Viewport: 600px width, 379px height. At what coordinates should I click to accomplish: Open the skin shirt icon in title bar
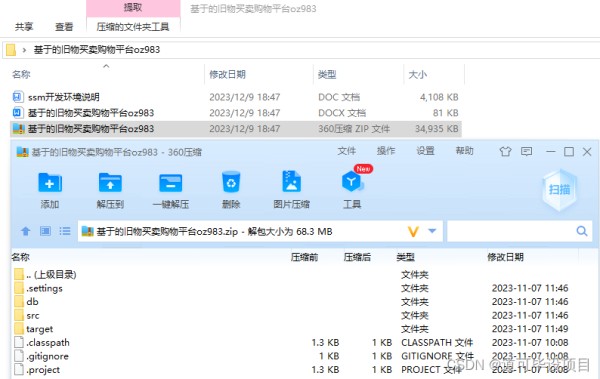point(505,152)
